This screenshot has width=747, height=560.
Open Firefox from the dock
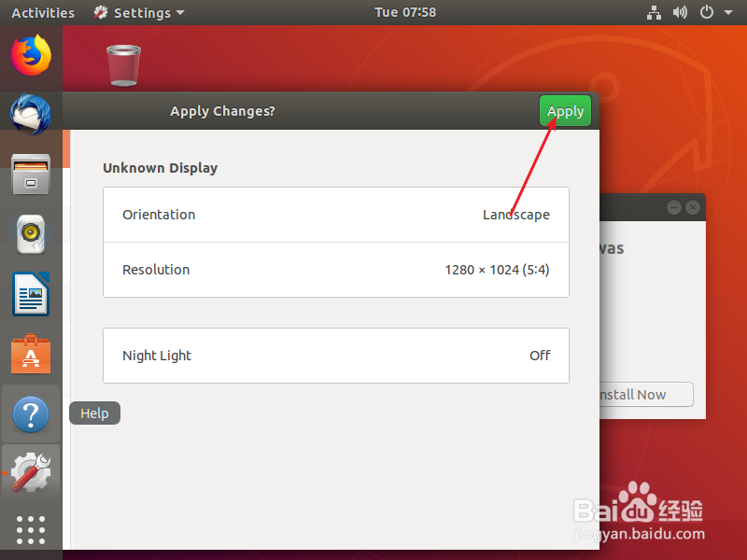click(30, 54)
